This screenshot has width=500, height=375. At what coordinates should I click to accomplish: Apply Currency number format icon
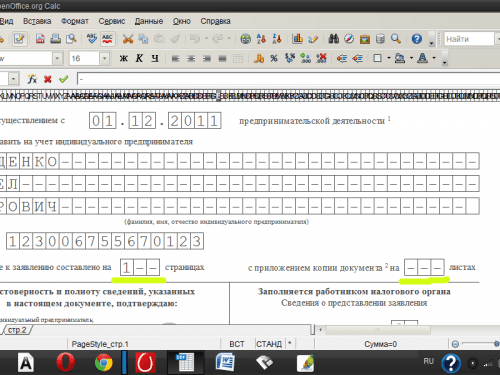click(259, 59)
